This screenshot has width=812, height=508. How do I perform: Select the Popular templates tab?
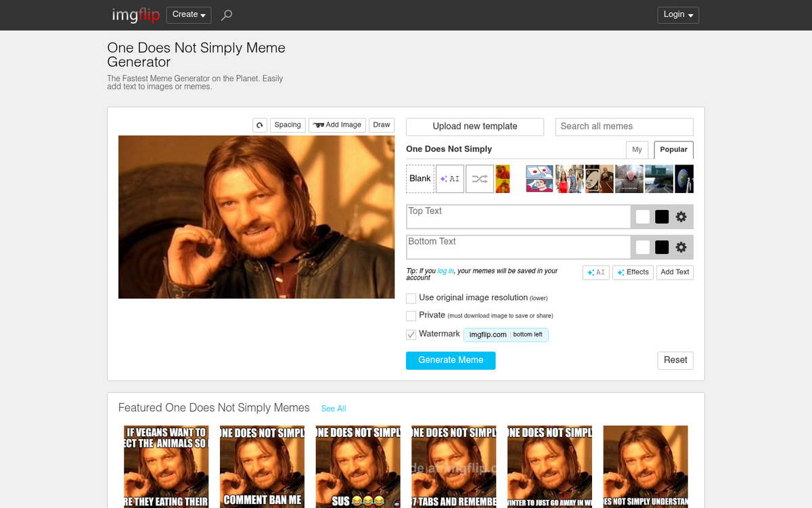pos(673,150)
